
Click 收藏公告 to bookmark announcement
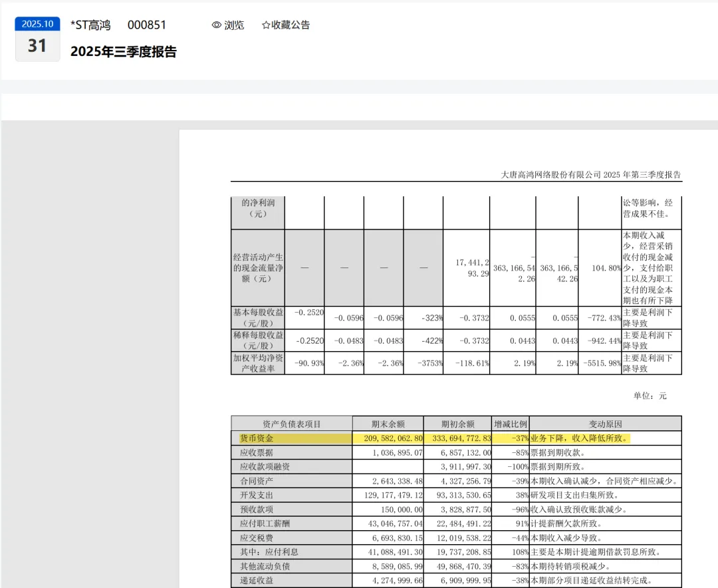tap(291, 25)
